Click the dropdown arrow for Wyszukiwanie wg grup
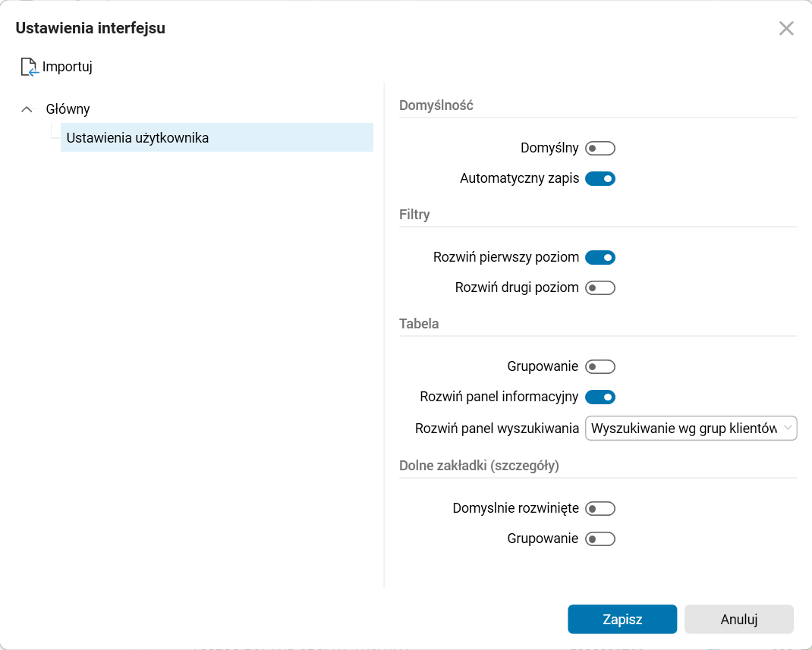Image resolution: width=812 pixels, height=650 pixels. pos(788,429)
